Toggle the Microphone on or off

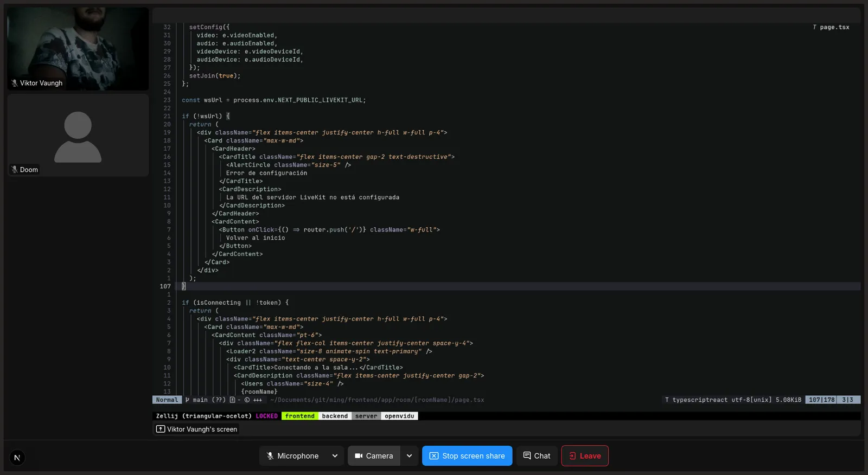tap(293, 456)
